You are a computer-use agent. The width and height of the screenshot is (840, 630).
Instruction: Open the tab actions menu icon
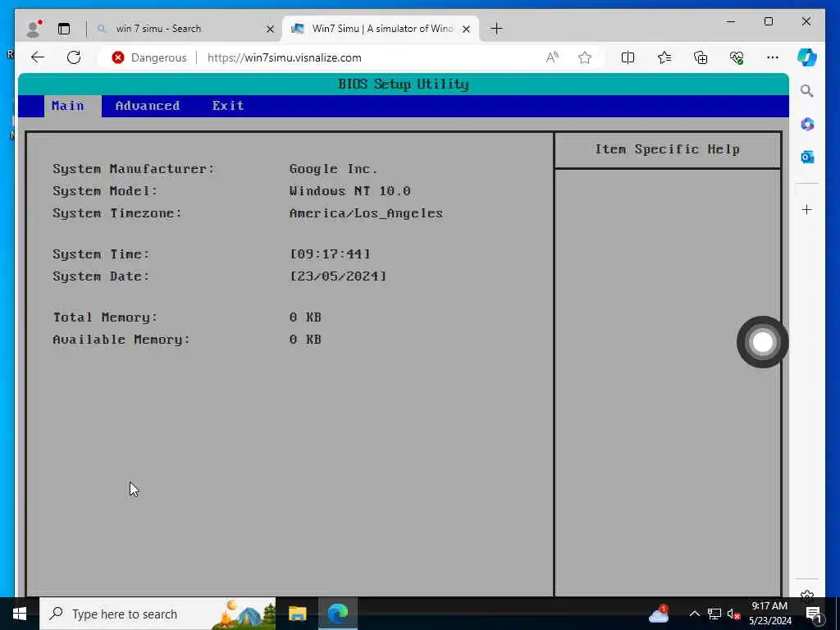pos(64,29)
